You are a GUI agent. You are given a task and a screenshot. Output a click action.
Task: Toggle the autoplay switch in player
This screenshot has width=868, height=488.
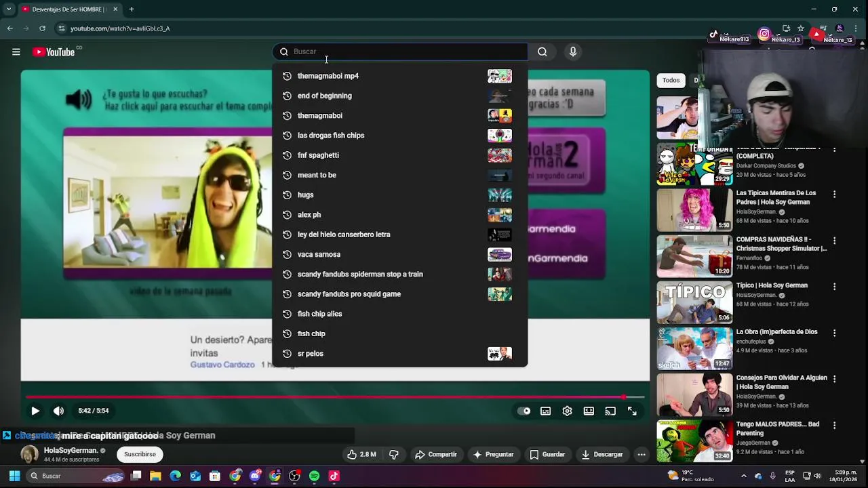[524, 411]
